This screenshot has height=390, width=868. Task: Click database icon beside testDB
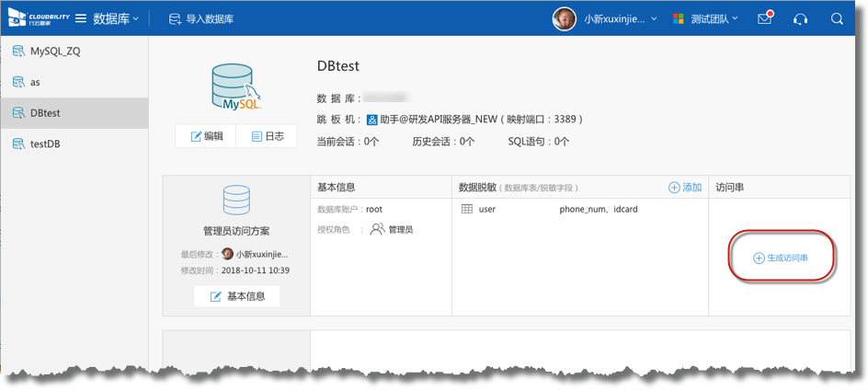pos(18,144)
